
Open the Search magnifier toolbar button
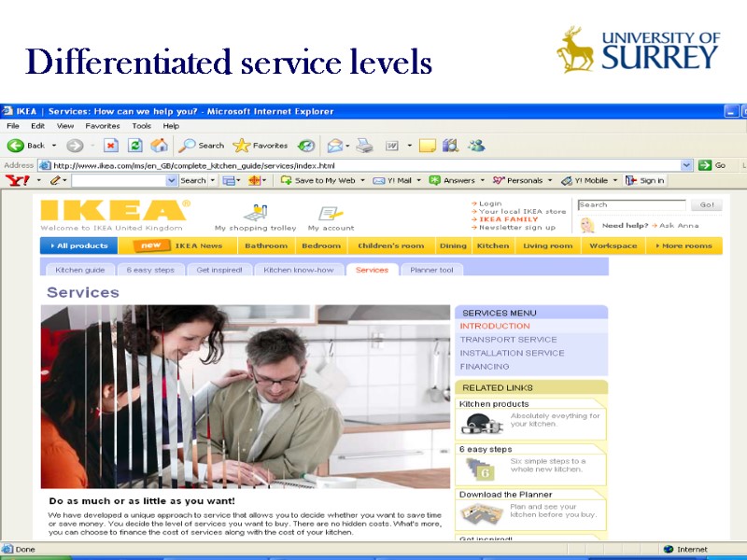(x=201, y=146)
